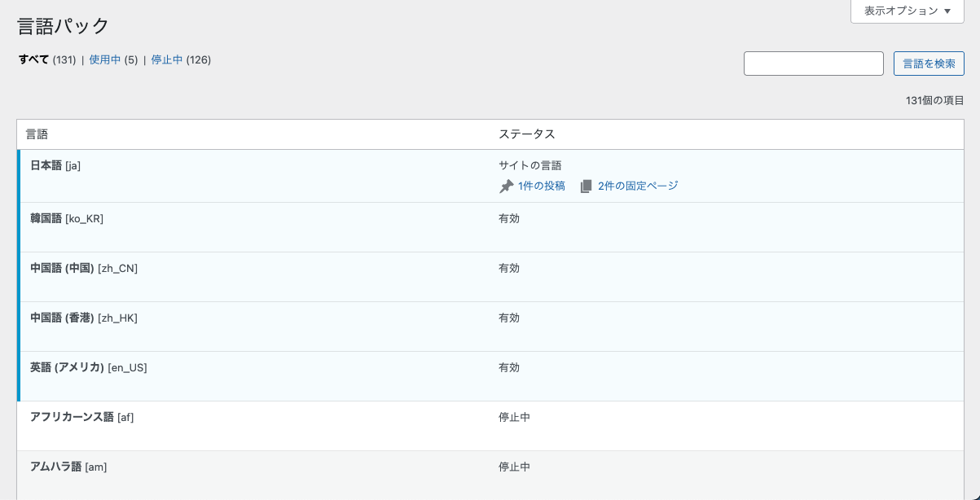Select the 中国語 (香港) [zh_HK] row name

click(x=84, y=318)
